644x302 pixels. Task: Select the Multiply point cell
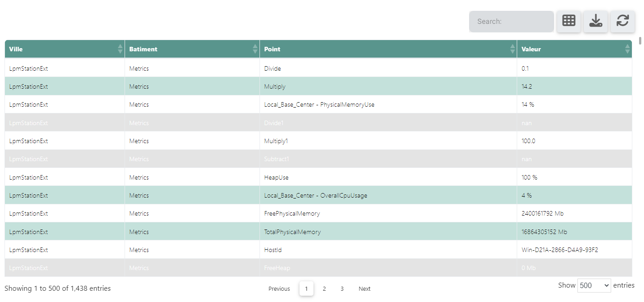(x=388, y=86)
